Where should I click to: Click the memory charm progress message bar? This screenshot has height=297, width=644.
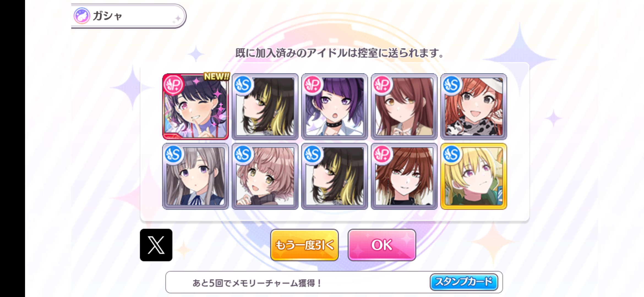(334, 282)
